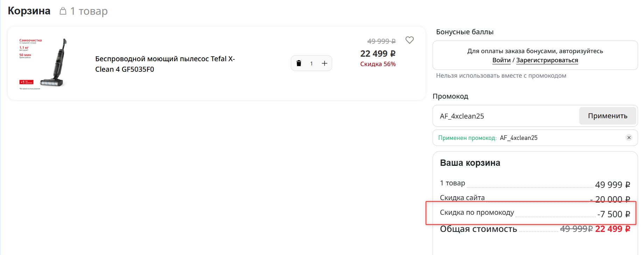Click the 'Ваша корзина' summary heading
The width and height of the screenshot is (644, 255).
click(470, 163)
